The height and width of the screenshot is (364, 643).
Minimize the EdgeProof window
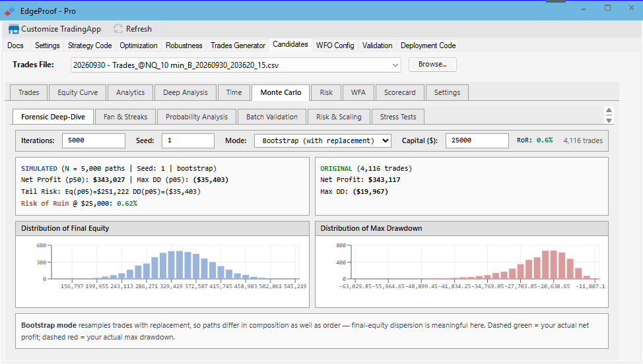pyautogui.click(x=584, y=8)
